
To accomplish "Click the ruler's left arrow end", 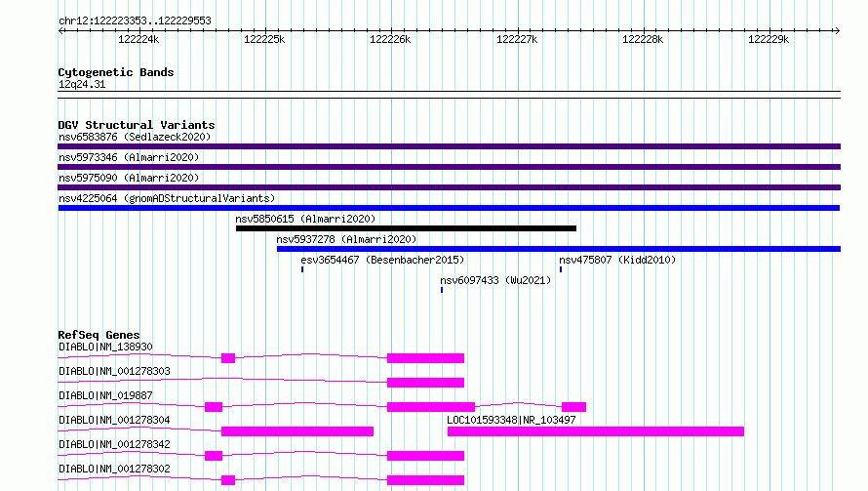I will pos(61,30).
